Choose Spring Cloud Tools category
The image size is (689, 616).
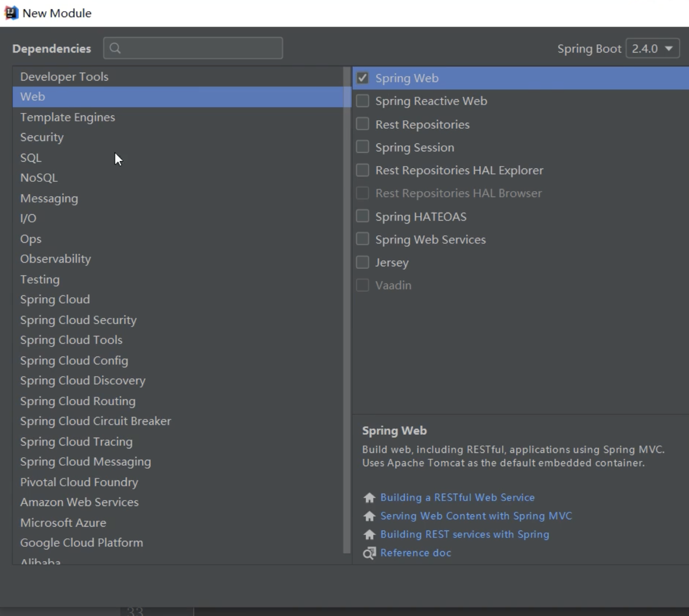tap(179, 340)
